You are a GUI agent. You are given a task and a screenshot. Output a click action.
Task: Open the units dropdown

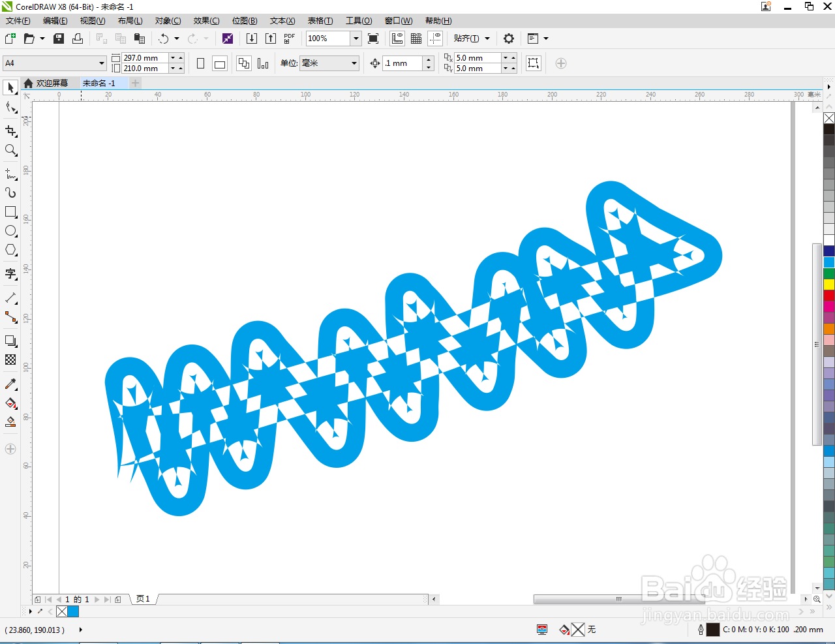354,63
